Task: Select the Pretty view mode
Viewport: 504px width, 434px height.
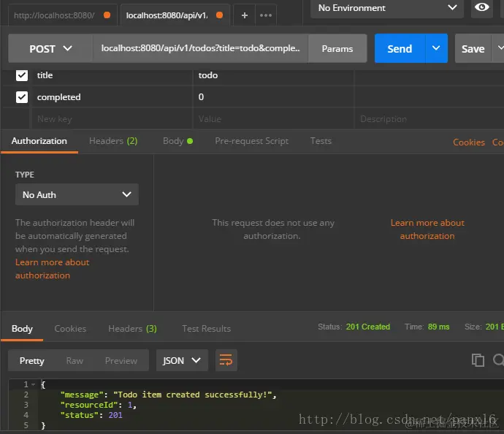Action: pyautogui.click(x=32, y=360)
